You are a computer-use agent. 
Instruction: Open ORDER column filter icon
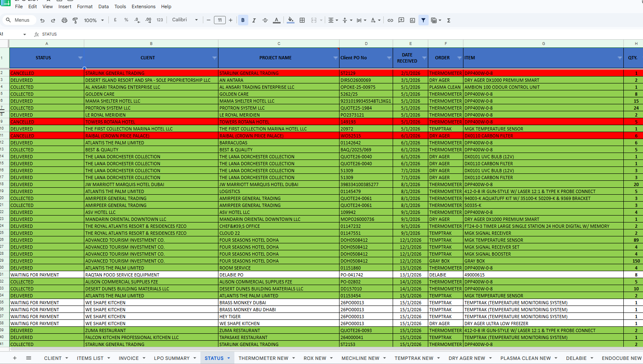459,58
